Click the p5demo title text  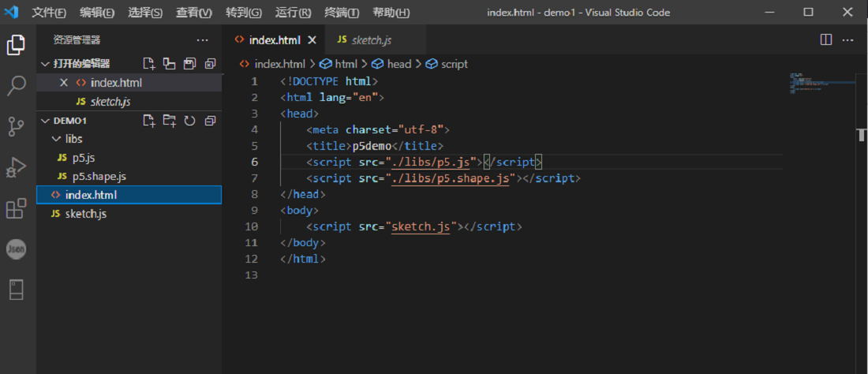pos(372,146)
